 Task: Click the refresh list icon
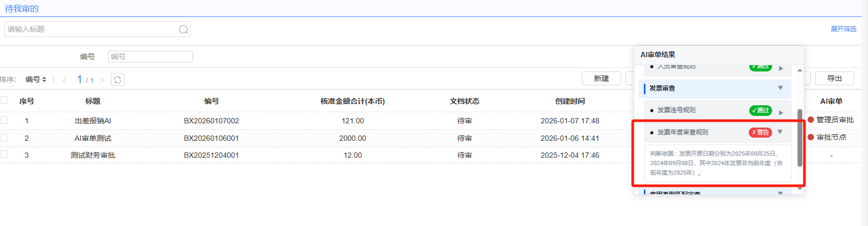118,80
